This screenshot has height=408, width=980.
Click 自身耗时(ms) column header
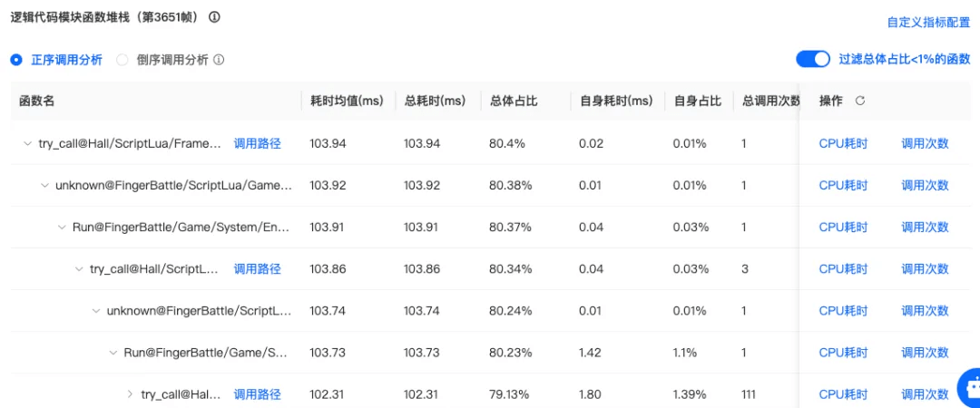(616, 101)
